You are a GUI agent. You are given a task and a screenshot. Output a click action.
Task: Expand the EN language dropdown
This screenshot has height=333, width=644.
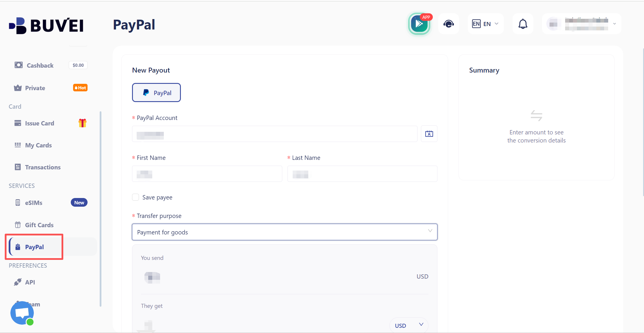485,24
